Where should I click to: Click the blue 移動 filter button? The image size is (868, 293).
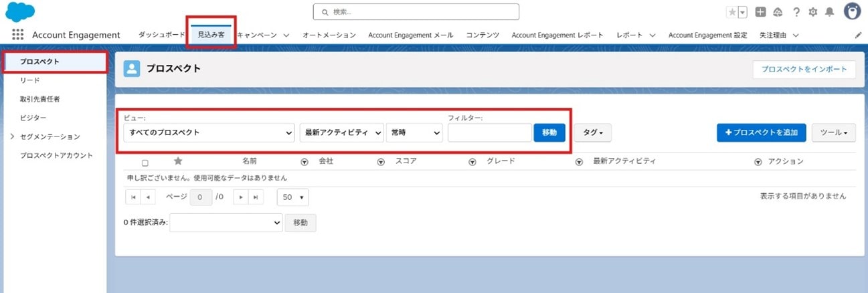point(549,132)
